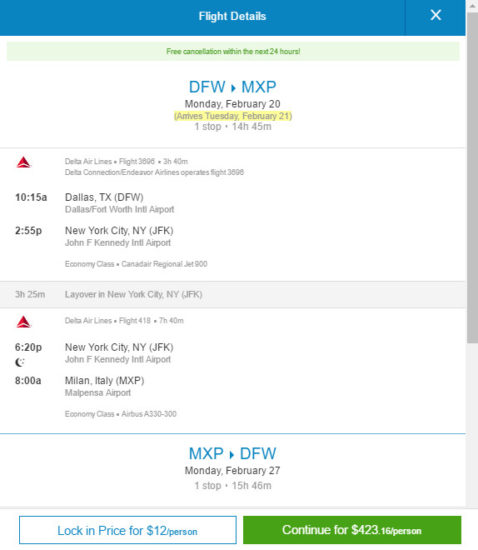Select the Dallas, TX (DFW) departure entry
The height and width of the screenshot is (550, 478).
click(104, 197)
